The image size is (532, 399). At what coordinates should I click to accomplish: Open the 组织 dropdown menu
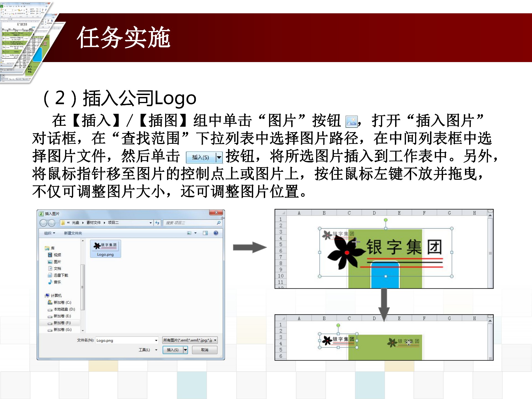[50, 233]
